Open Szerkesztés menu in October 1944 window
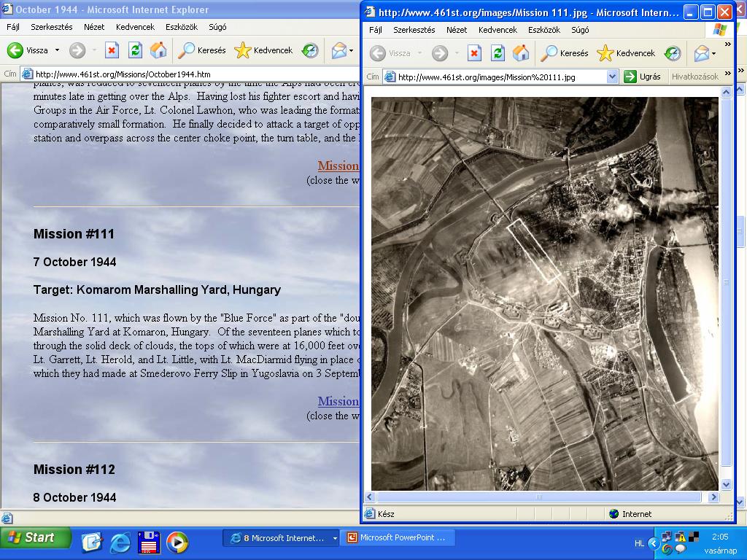 [x=52, y=27]
